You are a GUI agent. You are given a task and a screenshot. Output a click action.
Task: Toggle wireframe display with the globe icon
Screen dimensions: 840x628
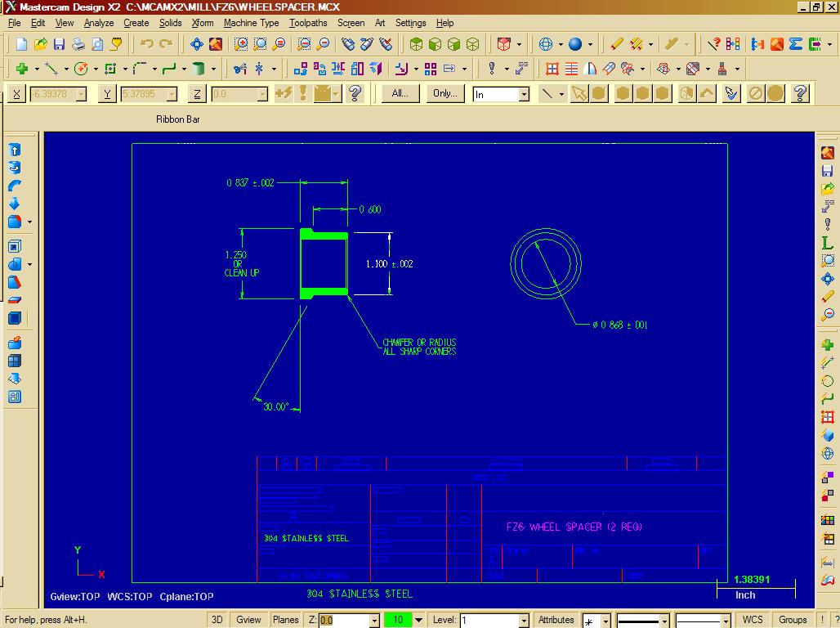(545, 44)
